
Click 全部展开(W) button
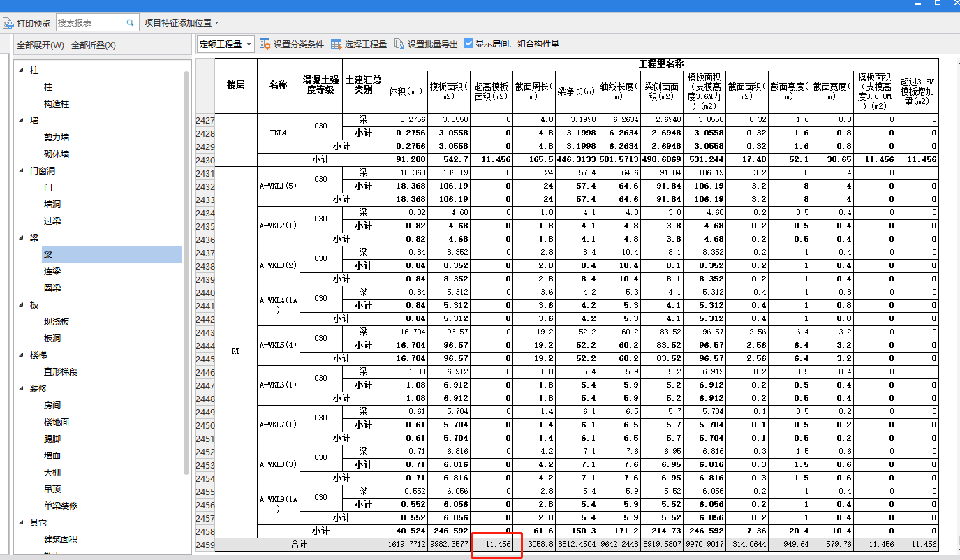tap(40, 45)
